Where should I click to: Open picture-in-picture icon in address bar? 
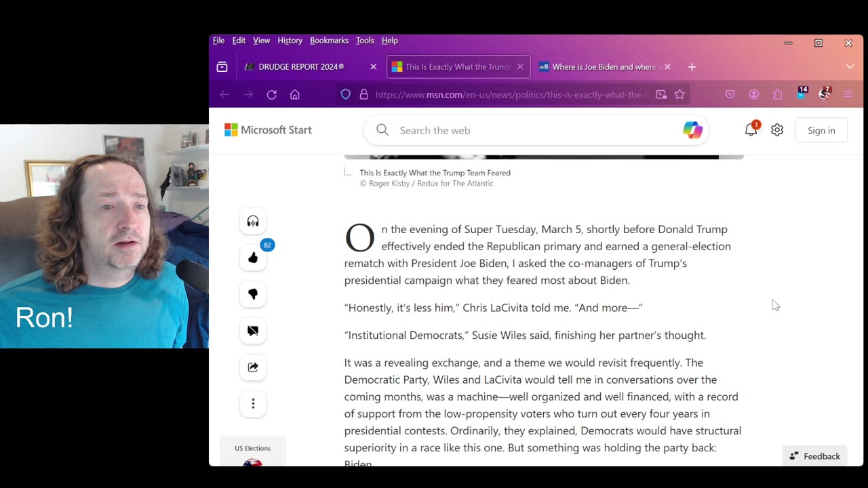pos(661,95)
